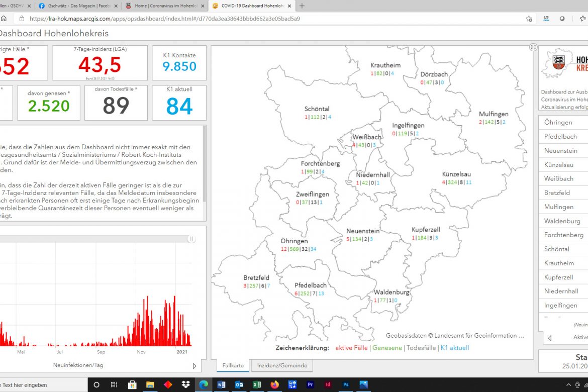
Task: Open Word from the taskbar
Action: point(221,384)
